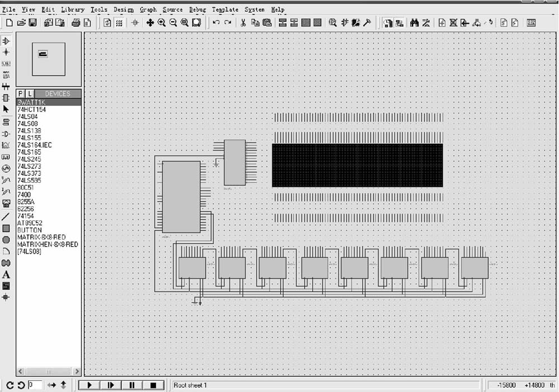Click the horizontal mirror arrows icon

point(51,385)
